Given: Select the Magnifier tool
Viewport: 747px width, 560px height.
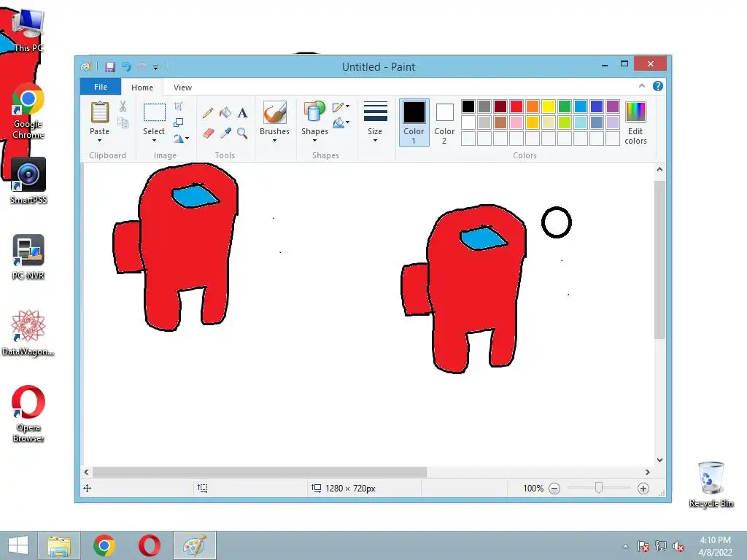Looking at the screenshot, I should click(242, 133).
